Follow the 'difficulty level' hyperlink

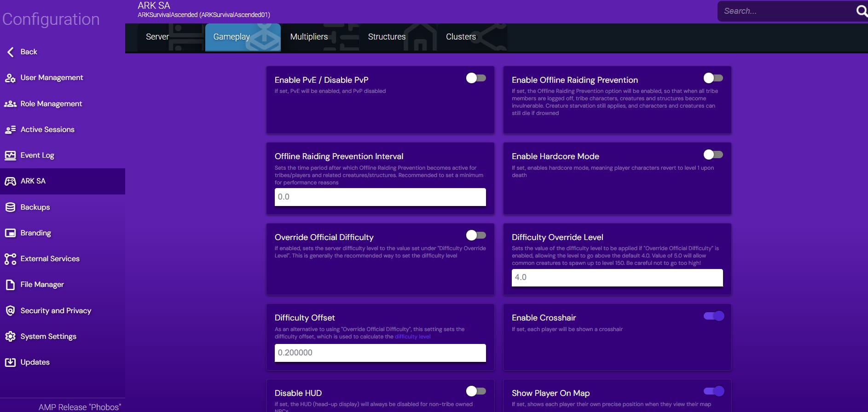412,337
